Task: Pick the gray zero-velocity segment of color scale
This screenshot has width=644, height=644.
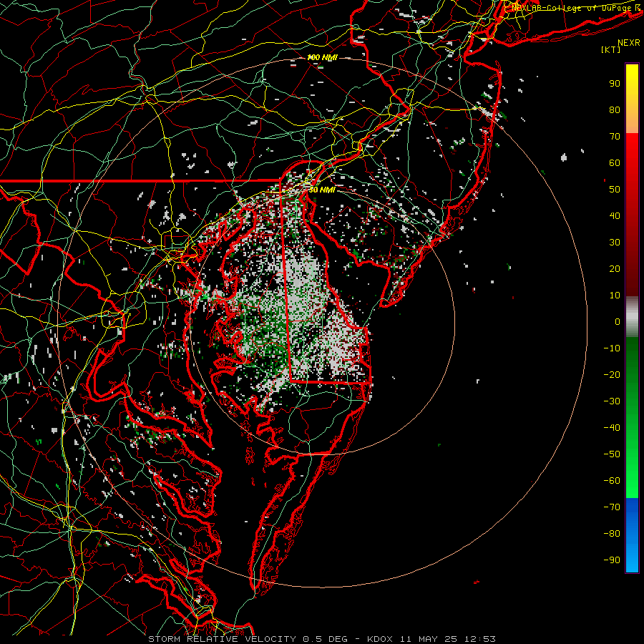Action: point(632,317)
